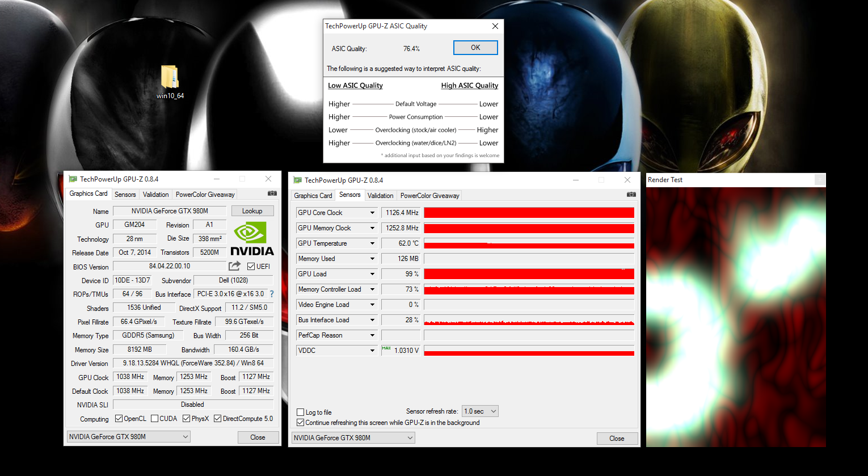This screenshot has height=476, width=868.
Task: Click OK in ASIC Quality dialog
Action: pos(475,48)
